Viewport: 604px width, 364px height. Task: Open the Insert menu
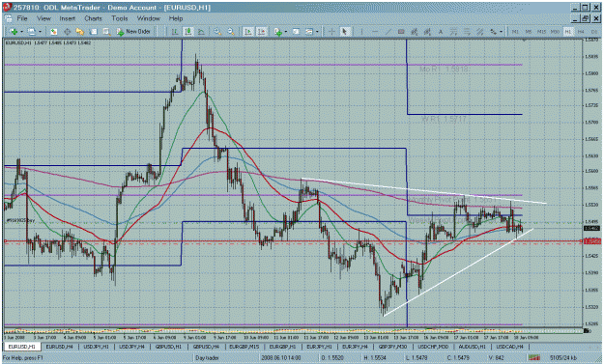click(67, 18)
